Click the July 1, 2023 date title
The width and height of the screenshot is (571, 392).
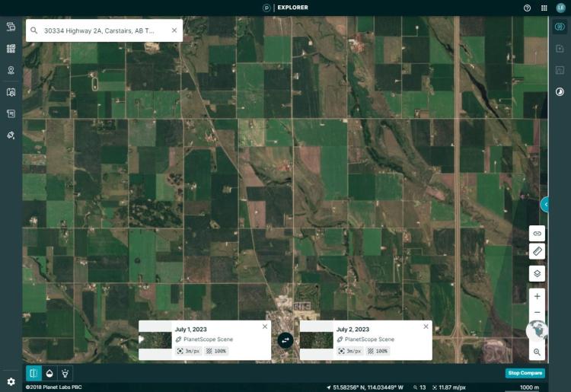point(191,330)
